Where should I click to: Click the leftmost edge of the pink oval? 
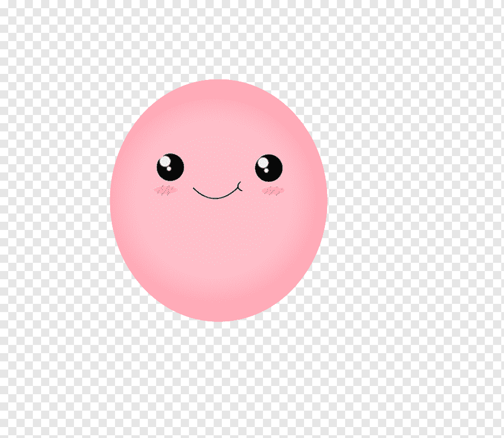(x=113, y=200)
